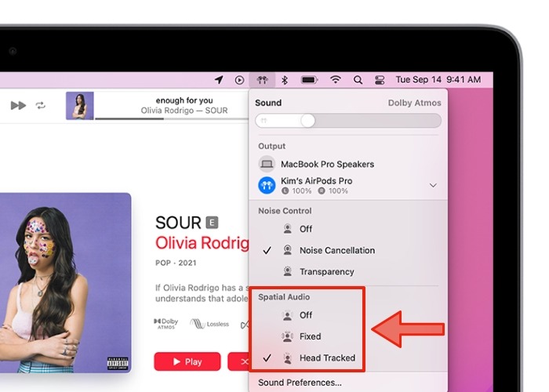Click the now playing album thumbnail
The width and height of the screenshot is (549, 392).
pos(80,106)
